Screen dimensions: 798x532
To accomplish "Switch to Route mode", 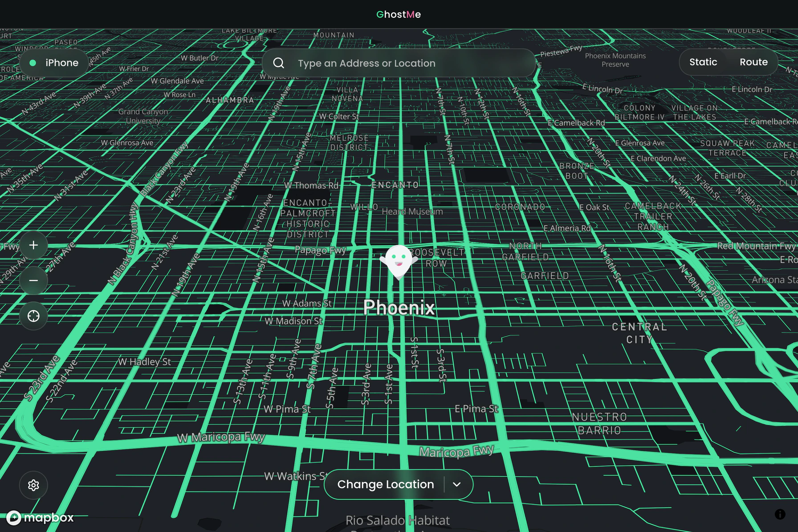I will (x=753, y=62).
